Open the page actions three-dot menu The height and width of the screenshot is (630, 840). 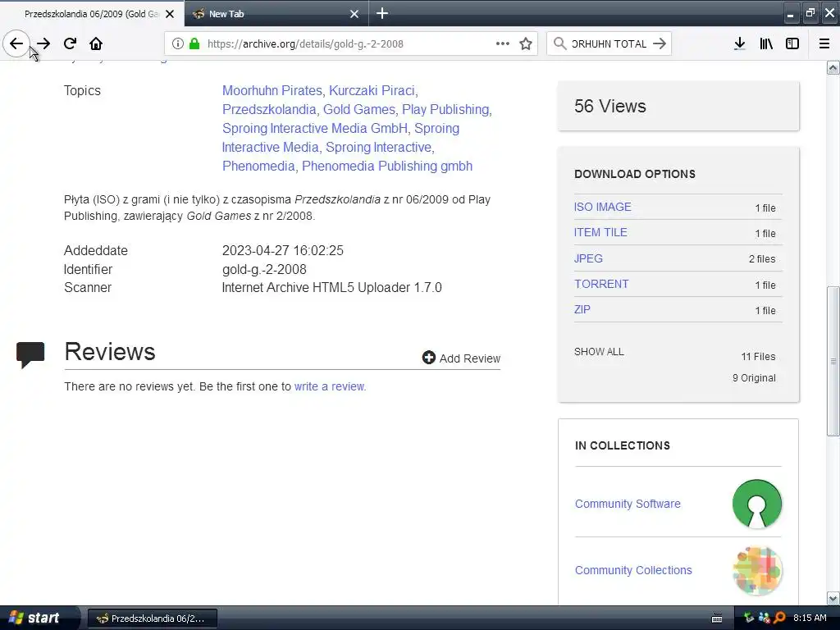coord(503,43)
